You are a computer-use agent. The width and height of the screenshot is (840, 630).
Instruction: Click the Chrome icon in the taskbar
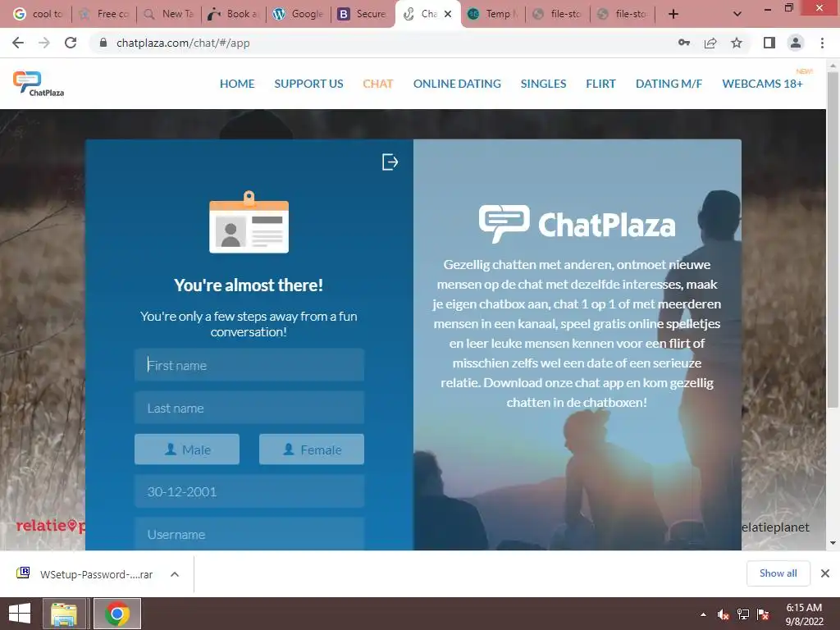117,614
